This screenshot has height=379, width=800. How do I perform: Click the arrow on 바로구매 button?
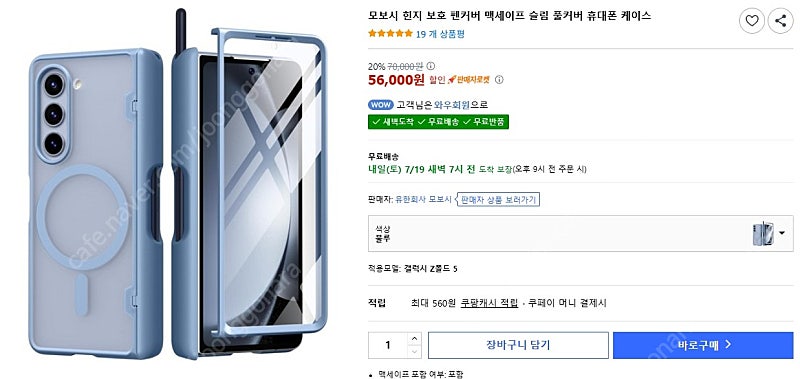click(728, 345)
